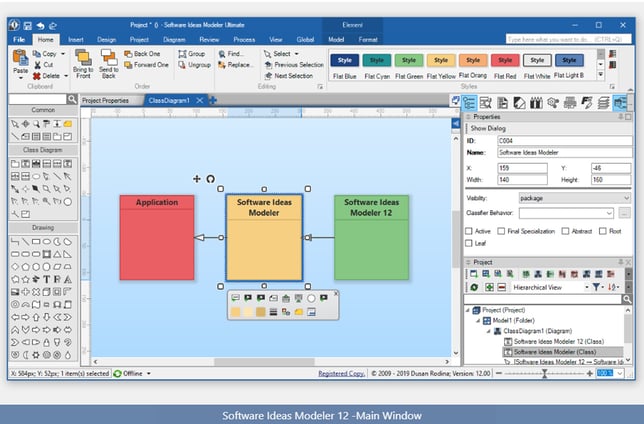Switch to the Project Properties document tab
The height and width of the screenshot is (424, 644).
coord(106,100)
